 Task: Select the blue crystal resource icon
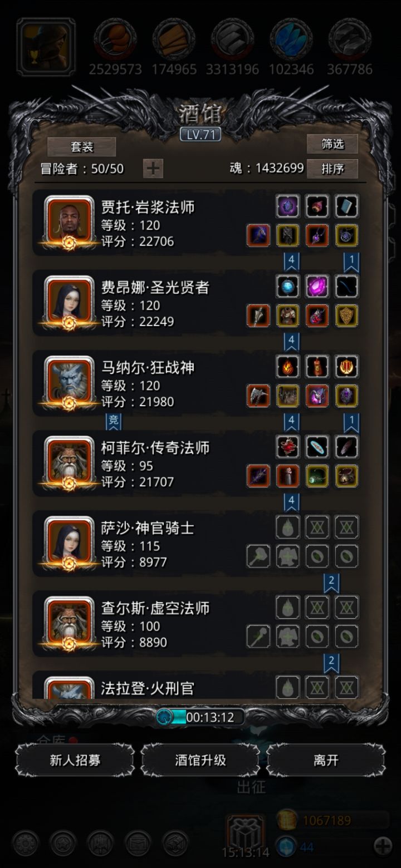pyautogui.click(x=291, y=39)
